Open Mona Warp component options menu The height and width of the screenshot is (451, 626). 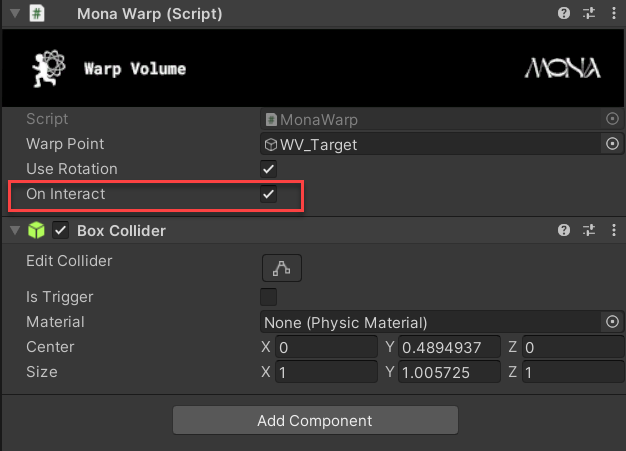coord(609,13)
